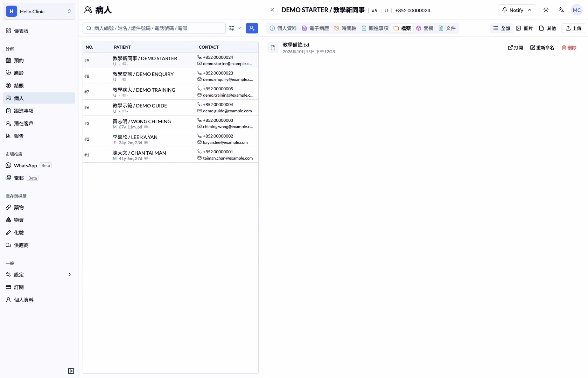Open 儀表板 in the sidebar
The height and width of the screenshot is (378, 588).
tap(39, 31)
